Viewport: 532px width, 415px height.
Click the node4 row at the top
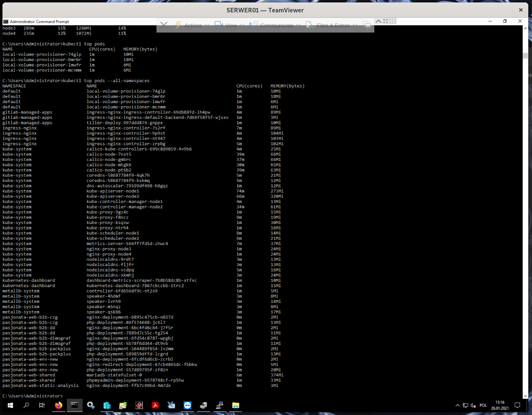tap(64, 33)
